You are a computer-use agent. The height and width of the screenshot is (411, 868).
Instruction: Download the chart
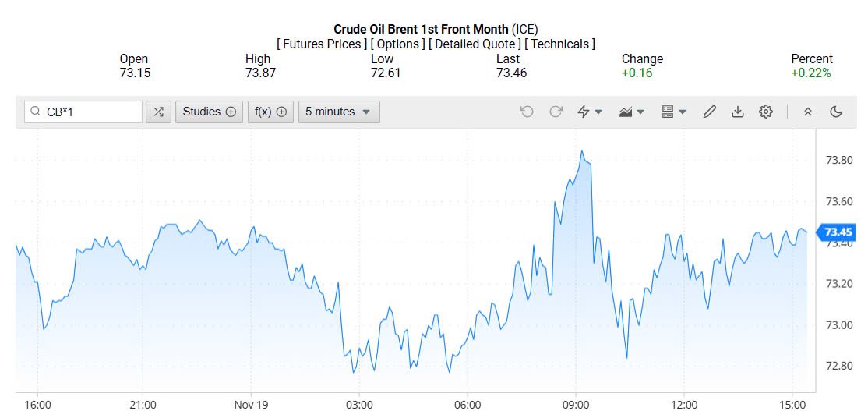tap(737, 112)
